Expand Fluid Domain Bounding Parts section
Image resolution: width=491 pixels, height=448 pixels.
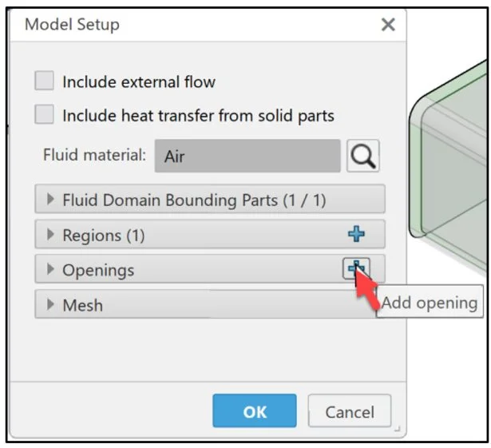click(x=52, y=200)
